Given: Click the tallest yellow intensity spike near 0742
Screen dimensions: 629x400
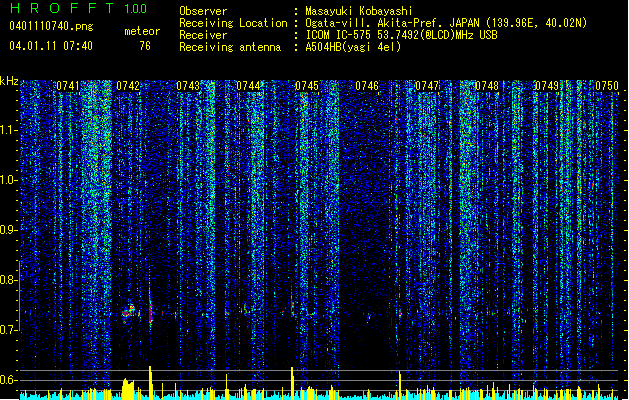Looking at the screenshot, I should tap(150, 382).
